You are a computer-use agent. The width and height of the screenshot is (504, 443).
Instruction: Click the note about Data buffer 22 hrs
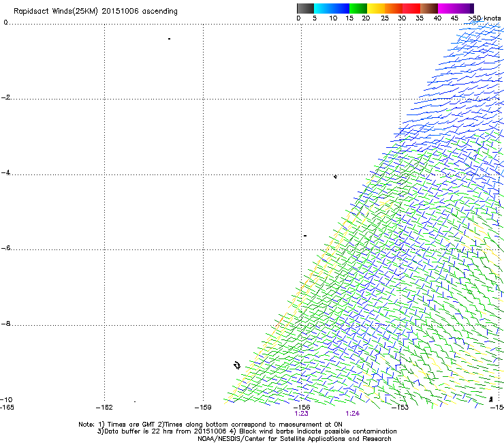tap(247, 431)
